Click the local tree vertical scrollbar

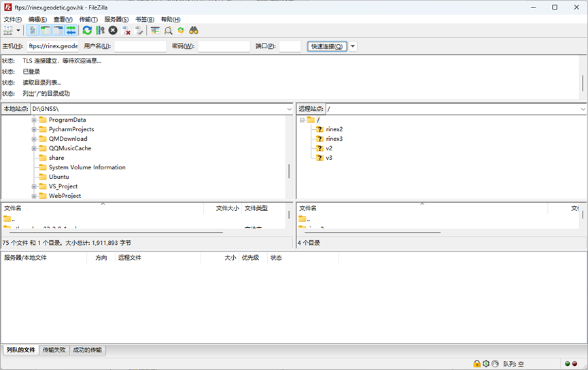point(289,170)
